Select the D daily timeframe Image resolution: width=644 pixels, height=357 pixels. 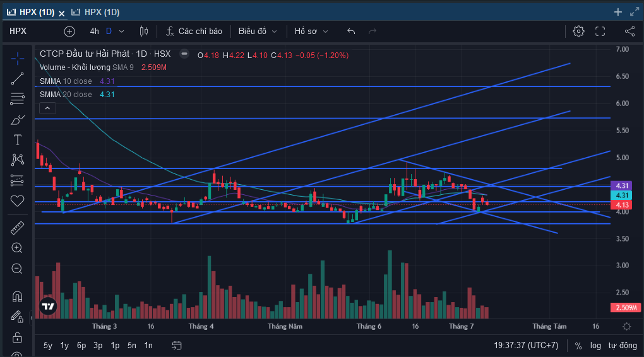pyautogui.click(x=109, y=31)
